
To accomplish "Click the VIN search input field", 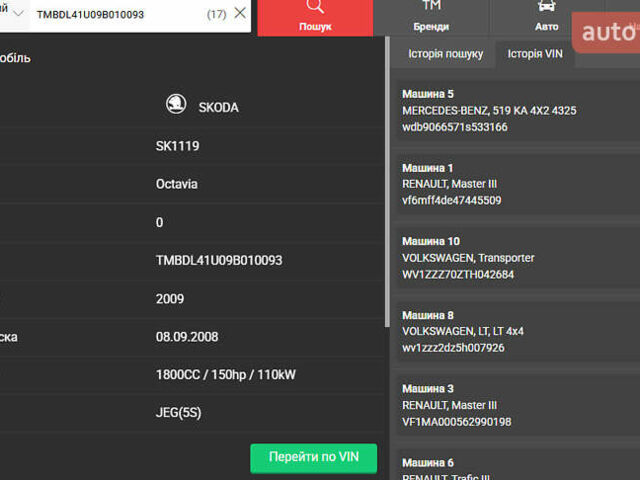I will 115,14.
